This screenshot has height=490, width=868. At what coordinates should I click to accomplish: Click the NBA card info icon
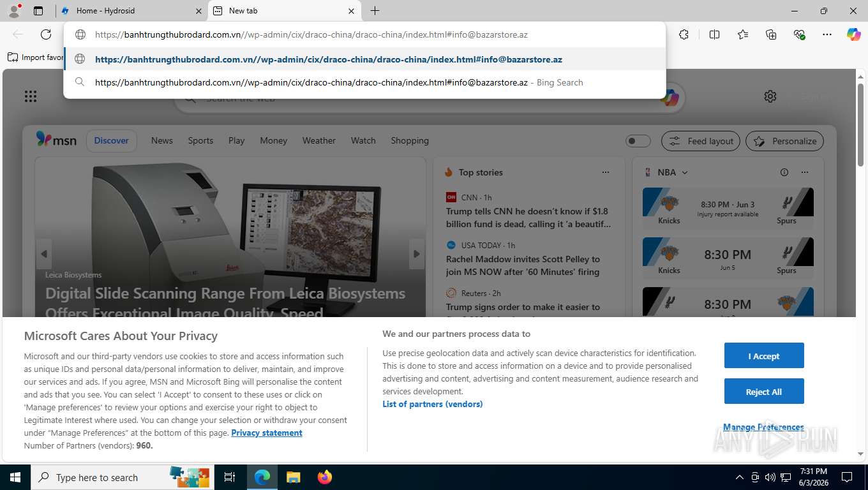click(784, 172)
